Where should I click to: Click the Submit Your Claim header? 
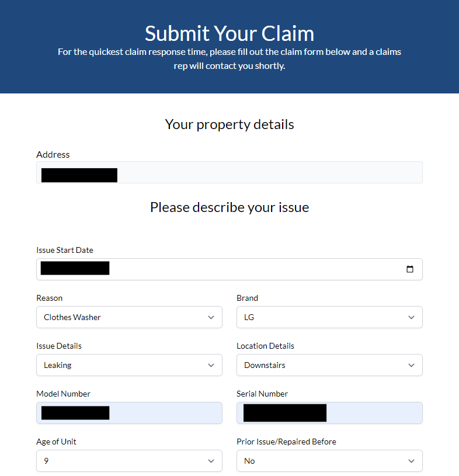229,33
